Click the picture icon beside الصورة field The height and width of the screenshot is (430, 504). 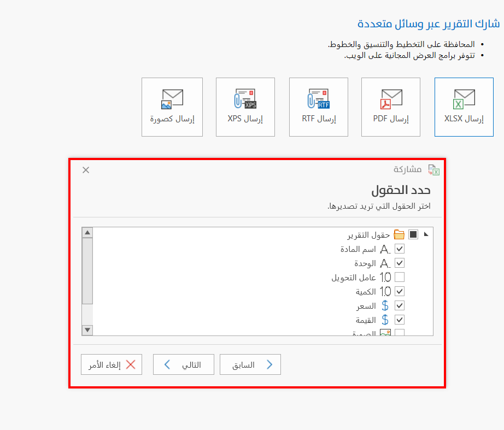click(386, 333)
